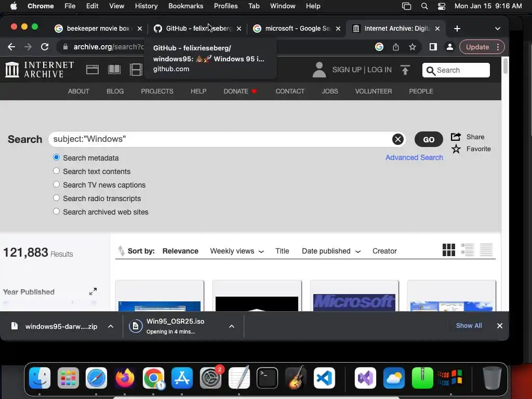532x399 pixels.
Task: Switch to compact list view
Action: coord(486,250)
